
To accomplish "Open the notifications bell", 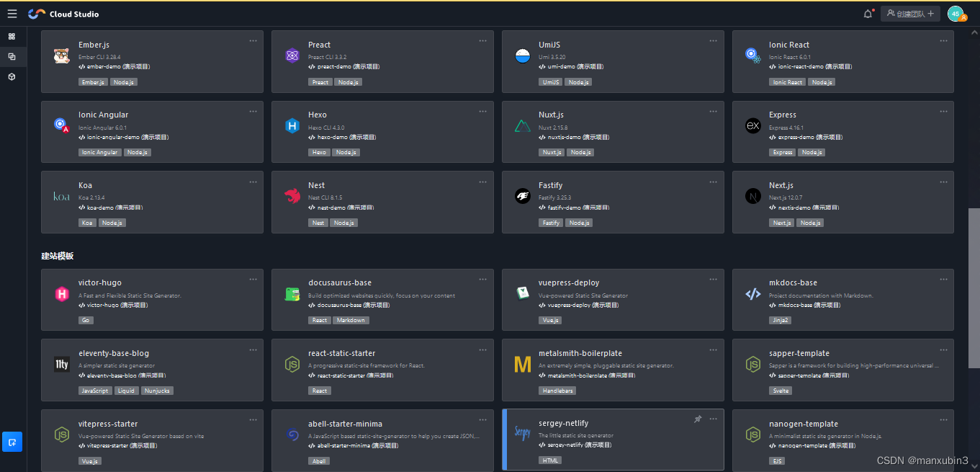I will click(868, 14).
